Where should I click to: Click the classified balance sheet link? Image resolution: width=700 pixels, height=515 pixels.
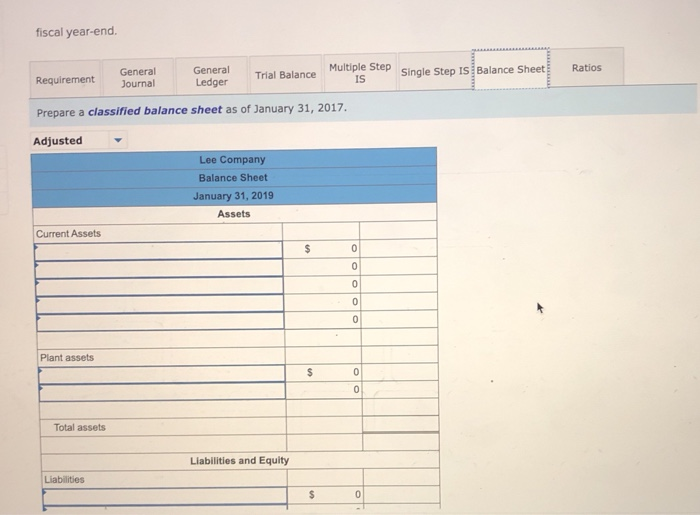click(154, 110)
